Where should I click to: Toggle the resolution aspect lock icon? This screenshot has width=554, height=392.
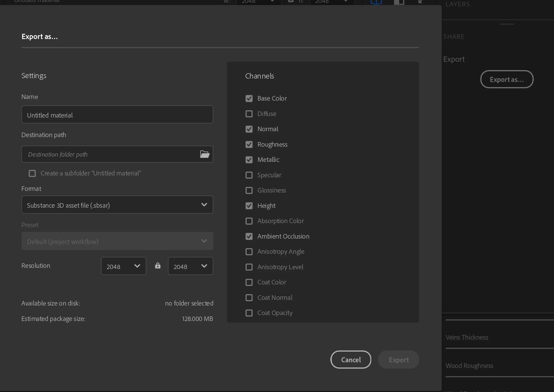click(158, 266)
